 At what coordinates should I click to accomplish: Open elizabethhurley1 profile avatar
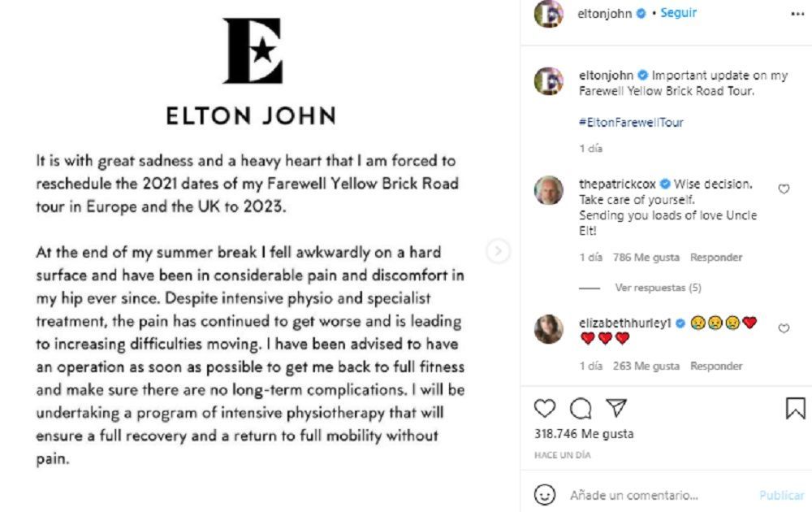pyautogui.click(x=549, y=329)
